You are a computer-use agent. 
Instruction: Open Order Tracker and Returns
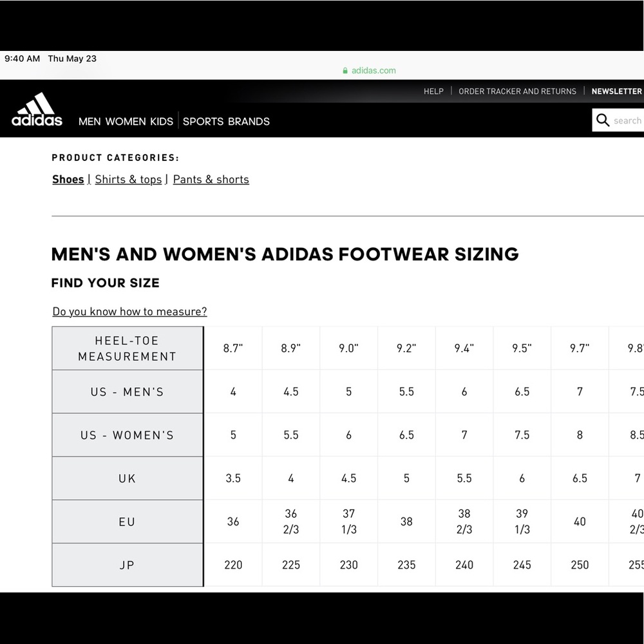[x=518, y=91]
